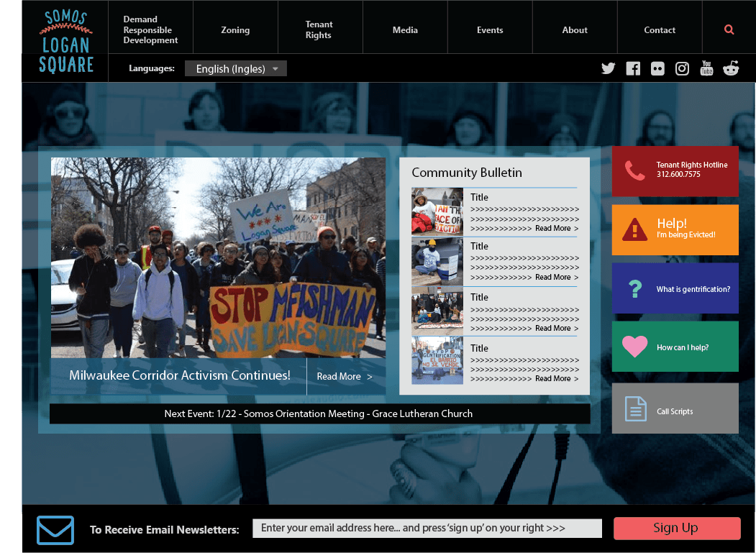
Task: Open the Reddit social icon
Action: point(731,68)
